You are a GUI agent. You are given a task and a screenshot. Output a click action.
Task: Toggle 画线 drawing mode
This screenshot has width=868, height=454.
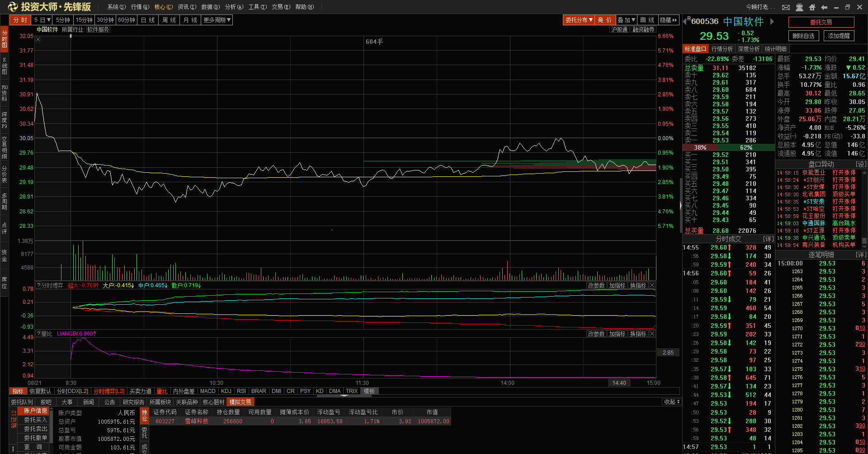647,20
